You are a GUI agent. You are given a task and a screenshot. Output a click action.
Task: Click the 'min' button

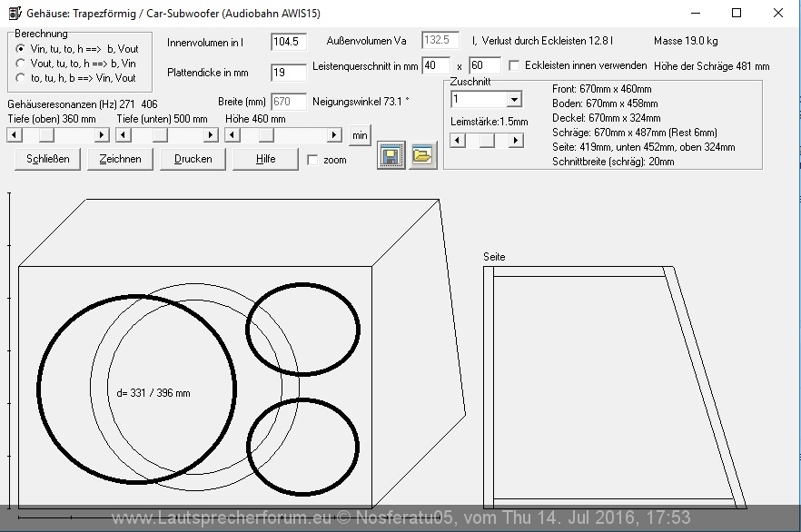[x=360, y=135]
